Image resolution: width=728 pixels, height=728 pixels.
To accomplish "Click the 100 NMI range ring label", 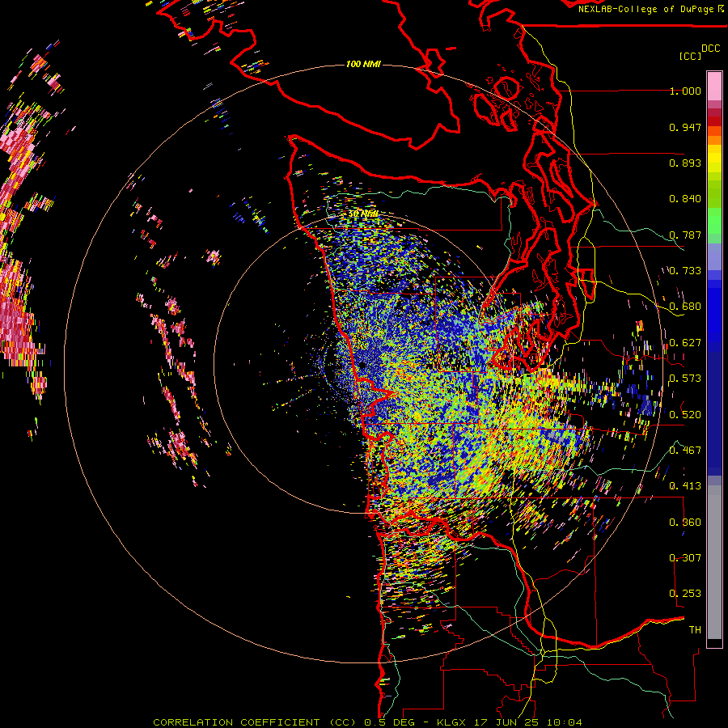I will pos(363,64).
